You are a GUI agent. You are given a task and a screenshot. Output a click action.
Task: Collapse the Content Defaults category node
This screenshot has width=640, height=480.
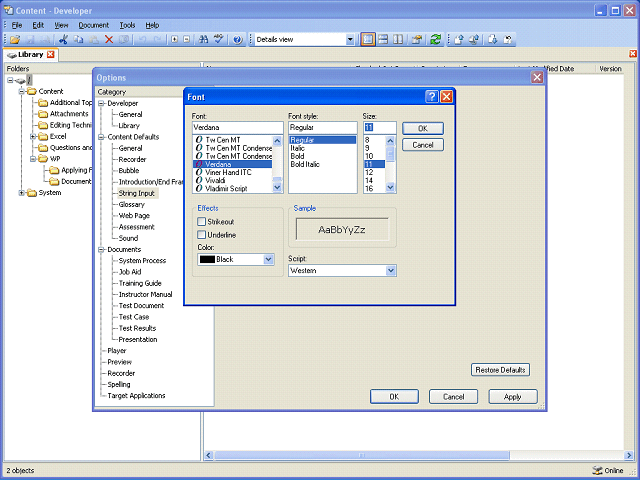101,137
